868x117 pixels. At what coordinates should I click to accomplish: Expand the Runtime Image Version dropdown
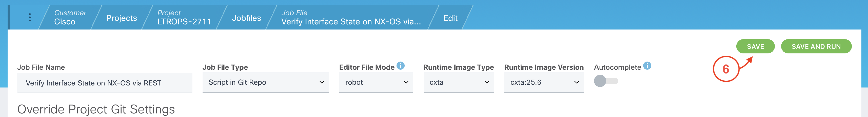pos(543,82)
